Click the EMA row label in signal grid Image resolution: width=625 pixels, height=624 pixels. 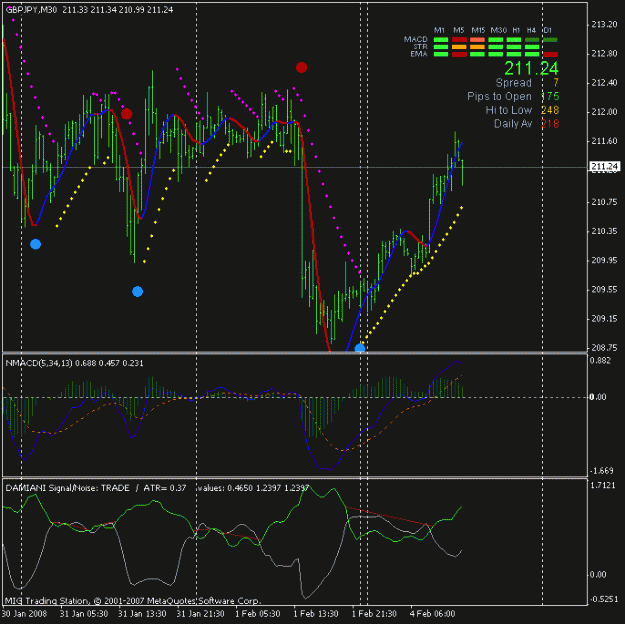pyautogui.click(x=419, y=54)
